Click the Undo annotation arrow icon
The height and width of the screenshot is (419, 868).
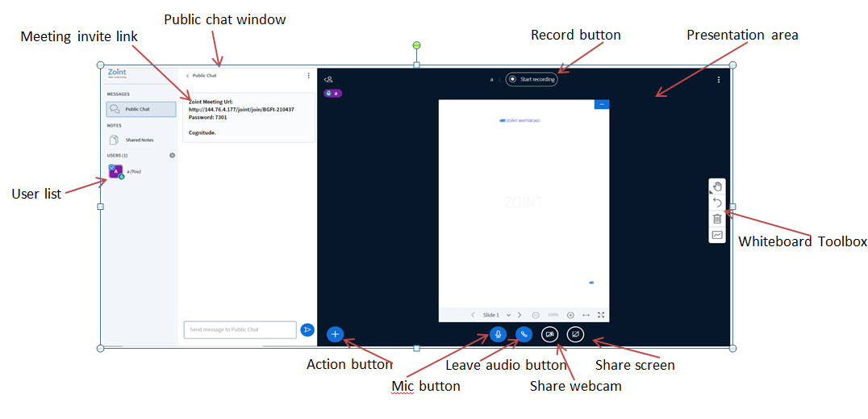(717, 203)
